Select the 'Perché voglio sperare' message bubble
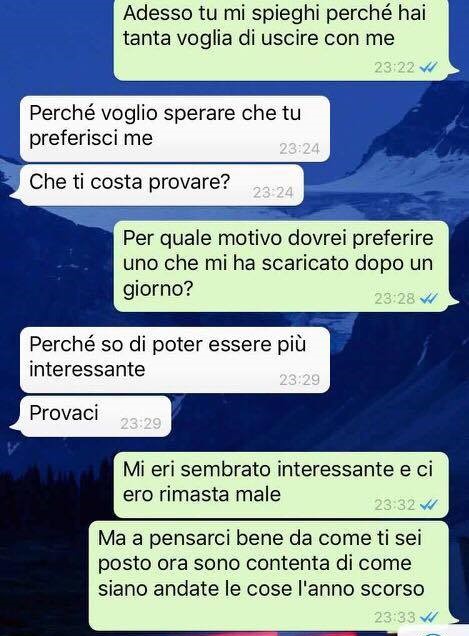469x636 pixels. [x=175, y=129]
